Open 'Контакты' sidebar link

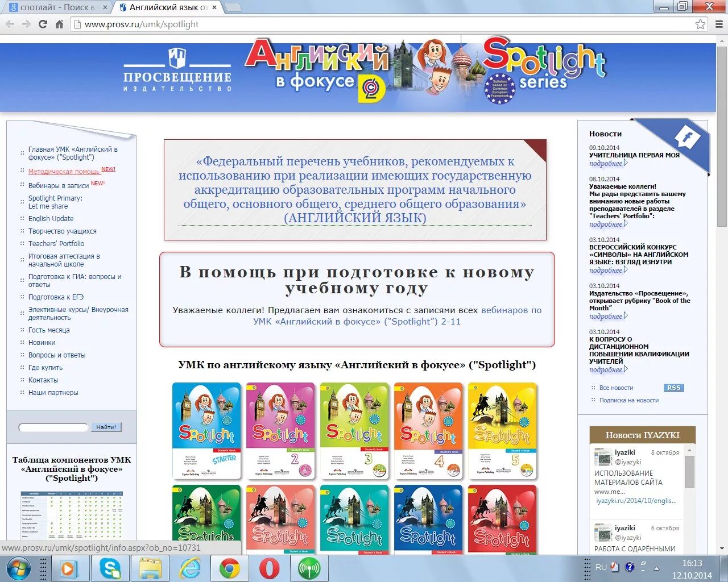pos(43,380)
